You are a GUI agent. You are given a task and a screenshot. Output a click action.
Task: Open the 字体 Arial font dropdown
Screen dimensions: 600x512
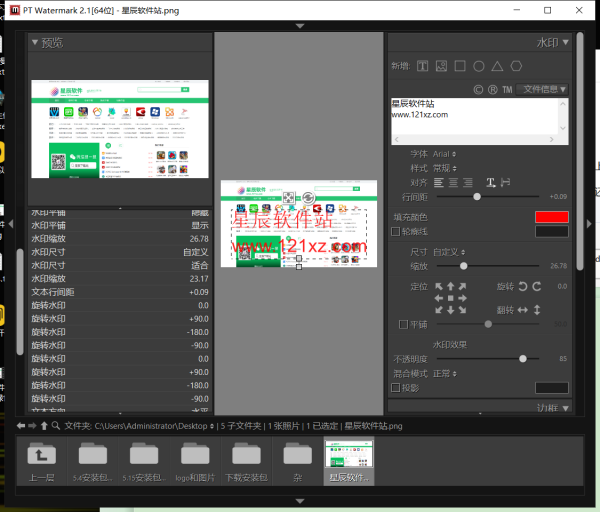pos(444,154)
